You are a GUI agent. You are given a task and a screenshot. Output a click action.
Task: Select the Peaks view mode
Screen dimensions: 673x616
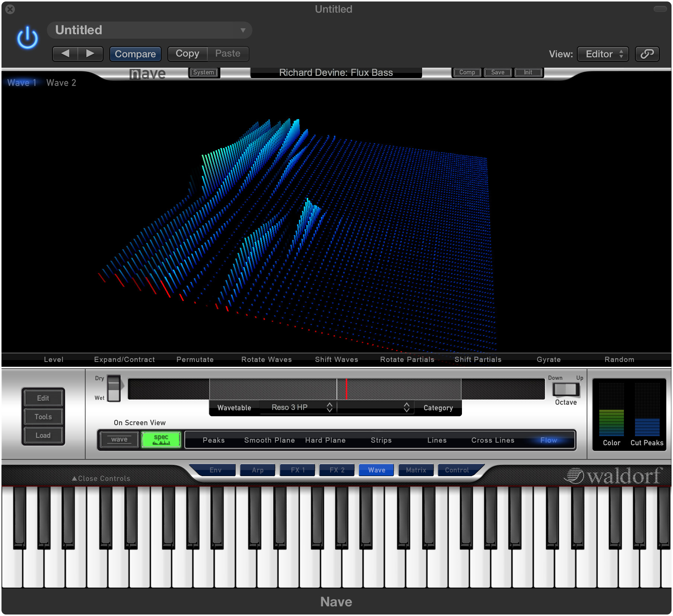[x=214, y=440]
